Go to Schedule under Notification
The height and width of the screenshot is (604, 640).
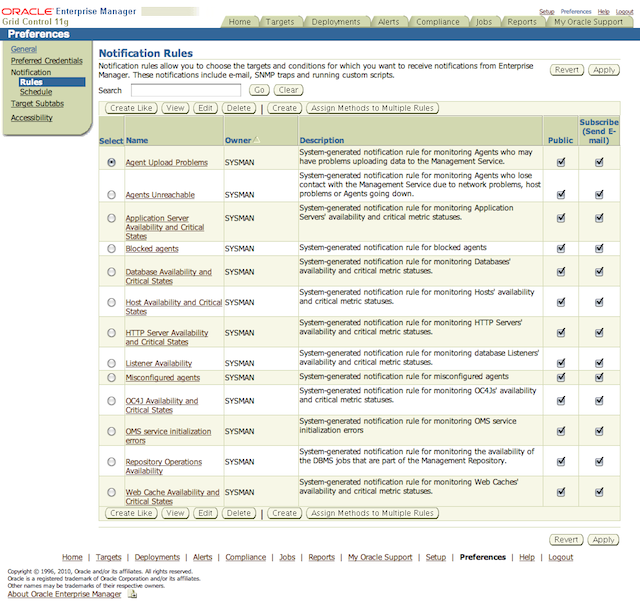[35, 92]
